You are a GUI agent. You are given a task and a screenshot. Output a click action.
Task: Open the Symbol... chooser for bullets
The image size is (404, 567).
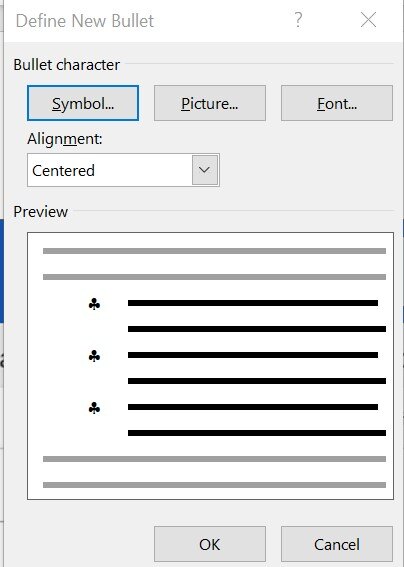(83, 103)
